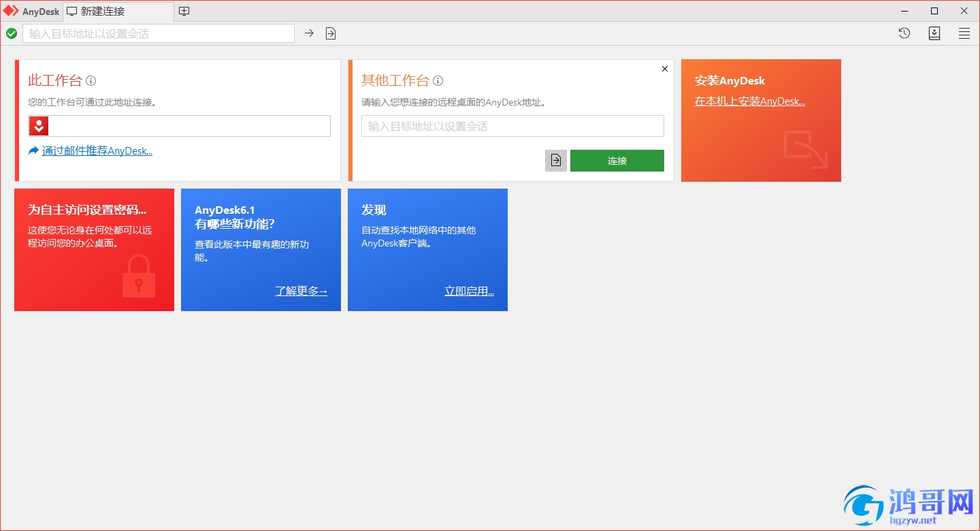980x531 pixels.
Task: Click the AnyDesk logo in title bar
Action: click(x=11, y=11)
